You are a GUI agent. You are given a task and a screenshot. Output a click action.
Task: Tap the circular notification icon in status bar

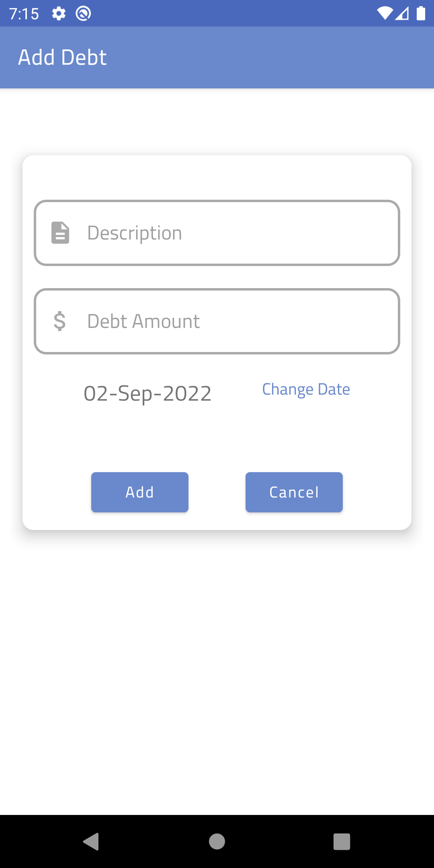(83, 14)
